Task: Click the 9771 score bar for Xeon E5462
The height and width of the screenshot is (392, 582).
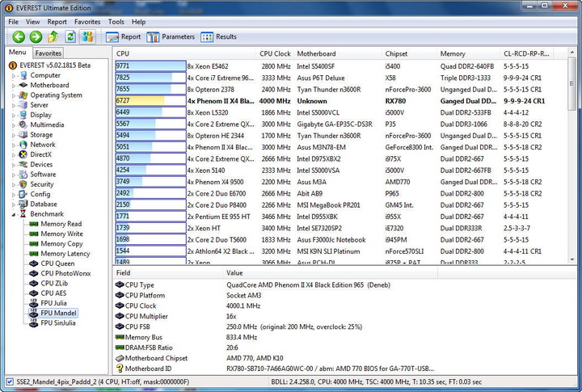Action: tap(150, 66)
